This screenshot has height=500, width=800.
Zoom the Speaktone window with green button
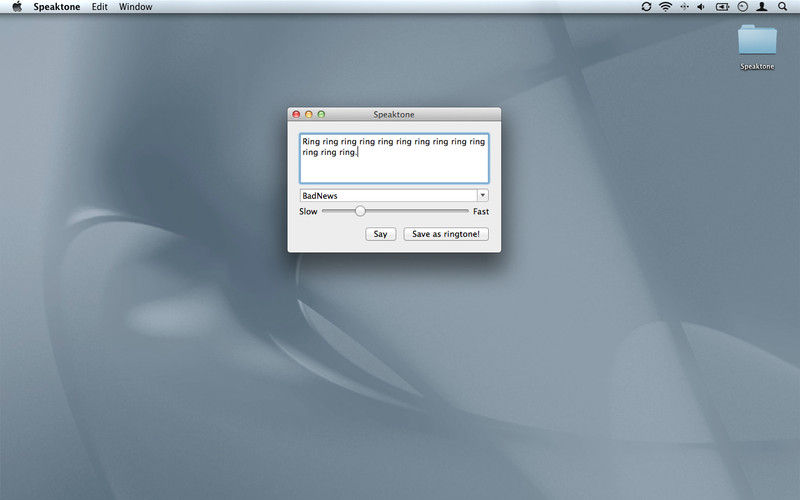click(x=321, y=114)
